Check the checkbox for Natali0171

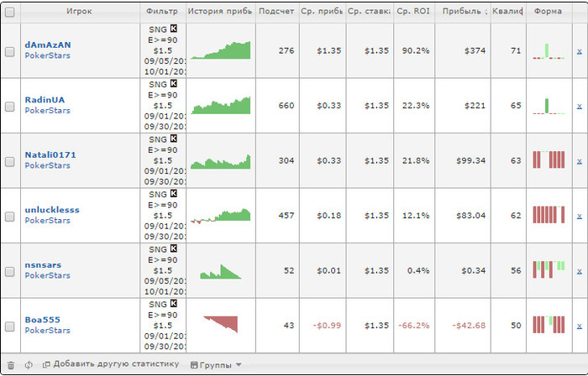(x=10, y=161)
